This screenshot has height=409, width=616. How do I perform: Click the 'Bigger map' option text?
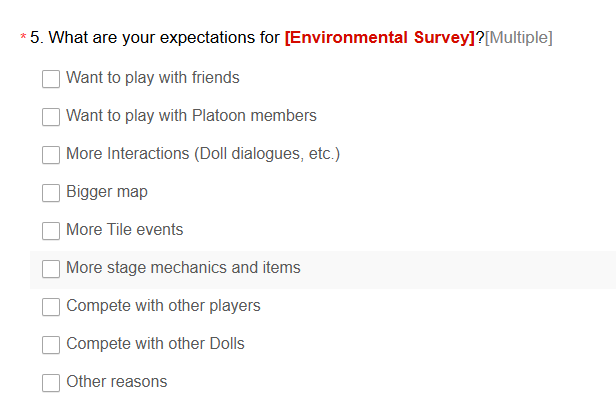pyautogui.click(x=107, y=192)
